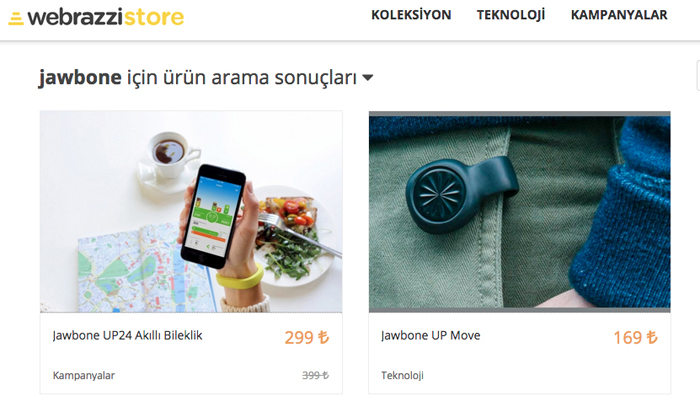Open the KAMPANYALAR menu

[619, 15]
